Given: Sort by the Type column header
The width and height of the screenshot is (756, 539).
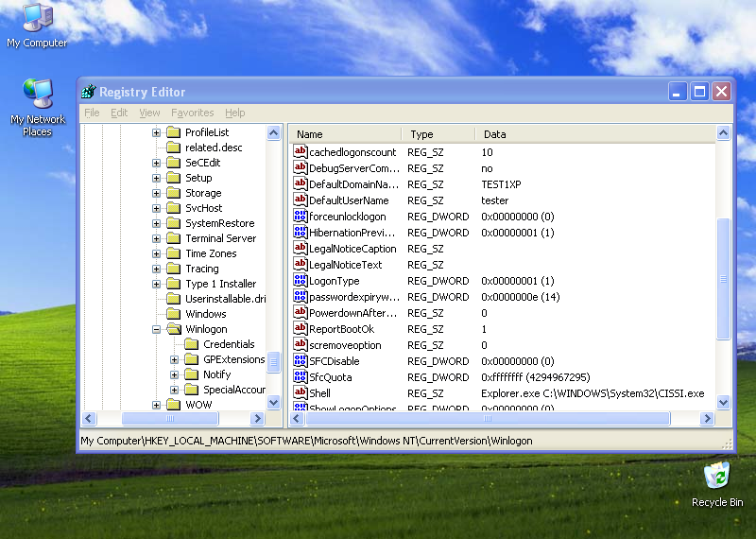Looking at the screenshot, I should tap(438, 134).
